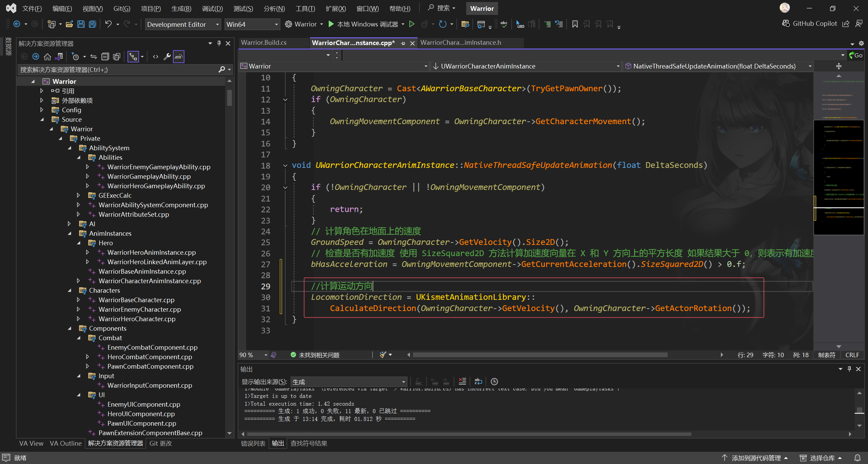
Task: Open Properties wrench icon in Solution Explorer
Action: coord(167,57)
